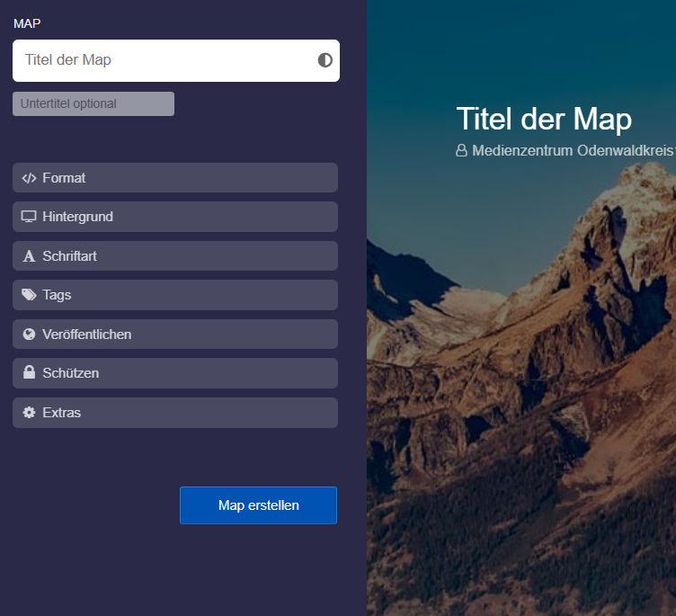Screen dimensions: 676x616
Task: Focus the Untertitel optional field
Action: click(93, 103)
